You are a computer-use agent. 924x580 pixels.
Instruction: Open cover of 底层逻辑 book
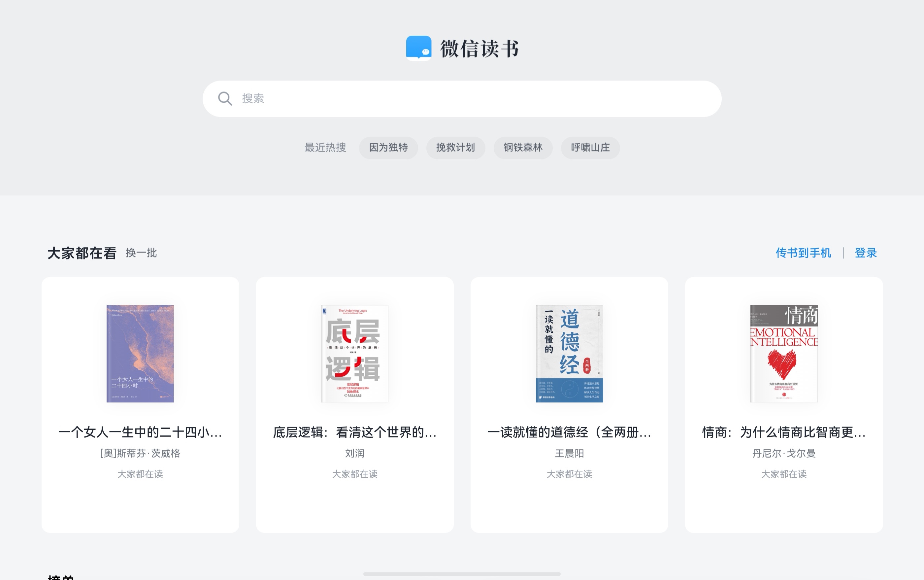point(355,354)
